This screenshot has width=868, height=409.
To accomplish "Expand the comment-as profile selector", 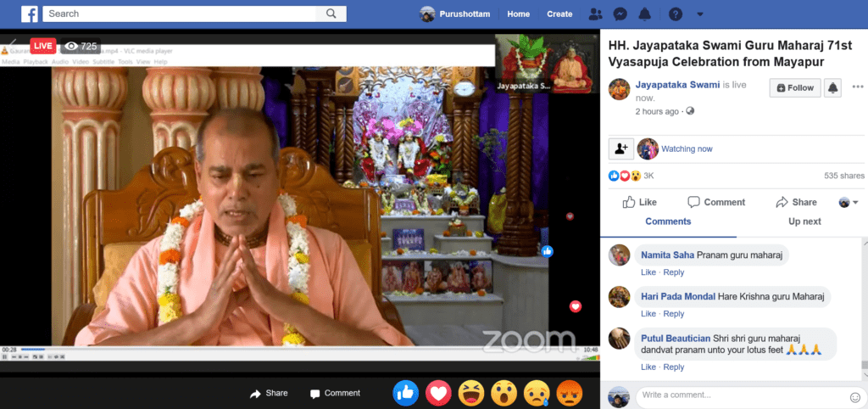I will (849, 202).
